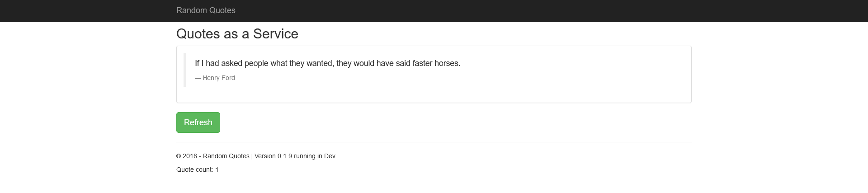The width and height of the screenshot is (868, 193).
Task: Click the 'Random Quotes' text in the footer
Action: coord(226,156)
